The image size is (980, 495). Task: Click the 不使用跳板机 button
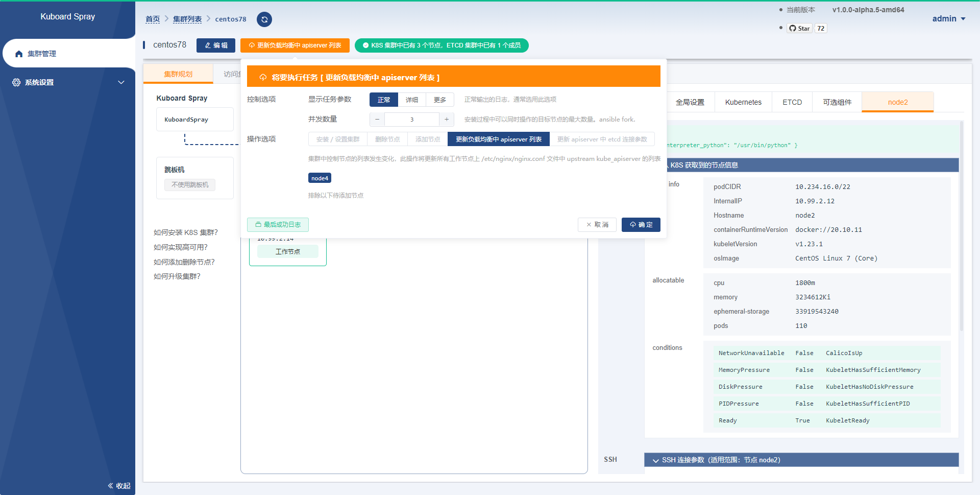190,185
